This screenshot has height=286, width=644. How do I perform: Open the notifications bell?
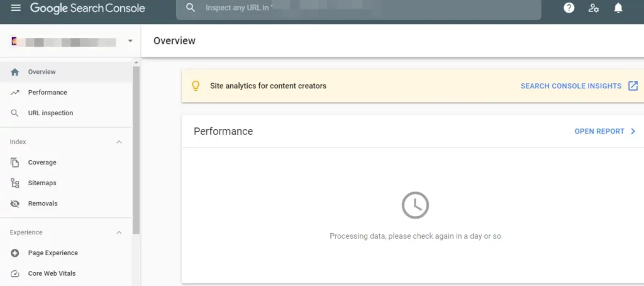pyautogui.click(x=618, y=8)
